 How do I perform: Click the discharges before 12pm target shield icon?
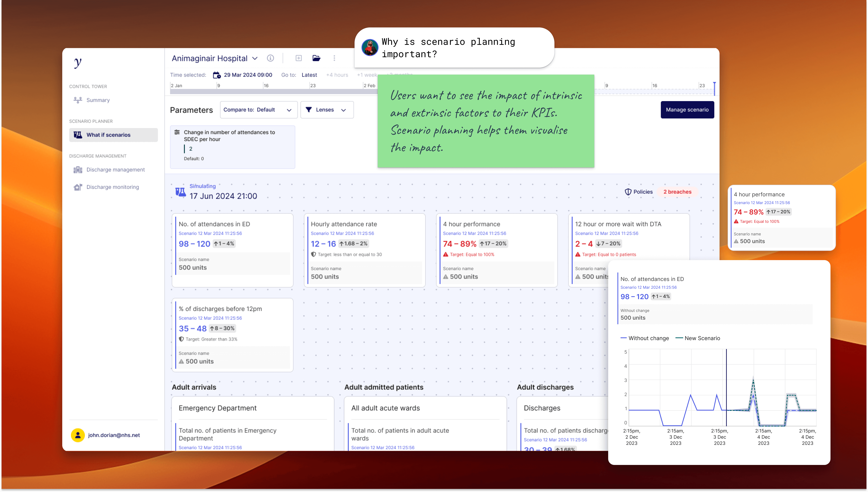[x=181, y=339]
